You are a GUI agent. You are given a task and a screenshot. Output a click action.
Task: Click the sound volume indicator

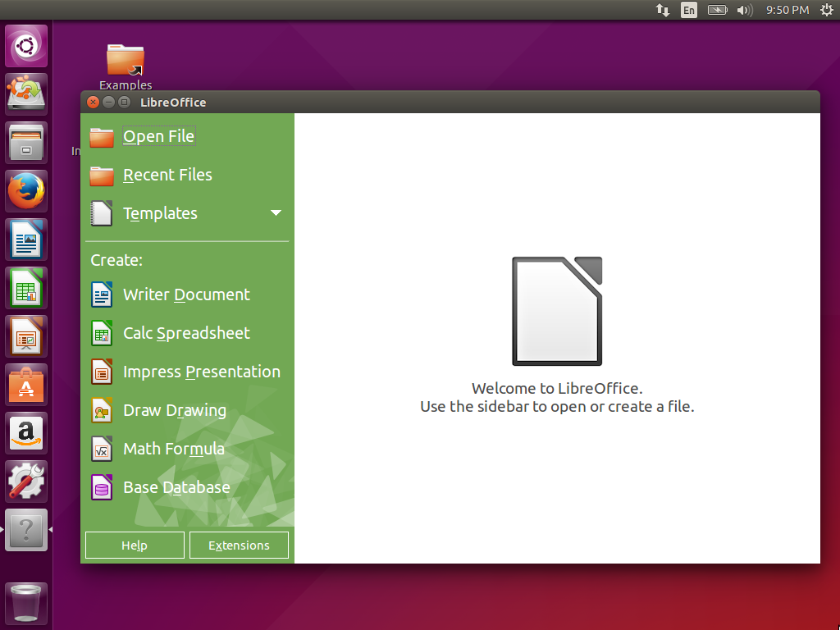click(745, 10)
